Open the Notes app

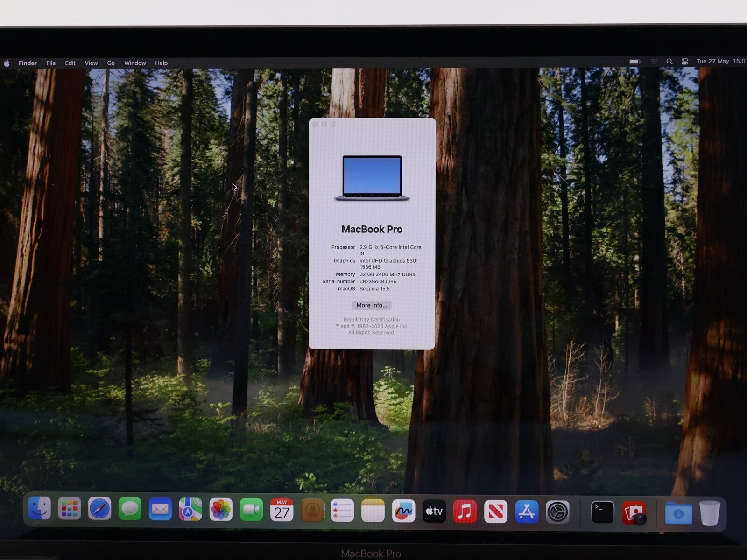click(373, 511)
